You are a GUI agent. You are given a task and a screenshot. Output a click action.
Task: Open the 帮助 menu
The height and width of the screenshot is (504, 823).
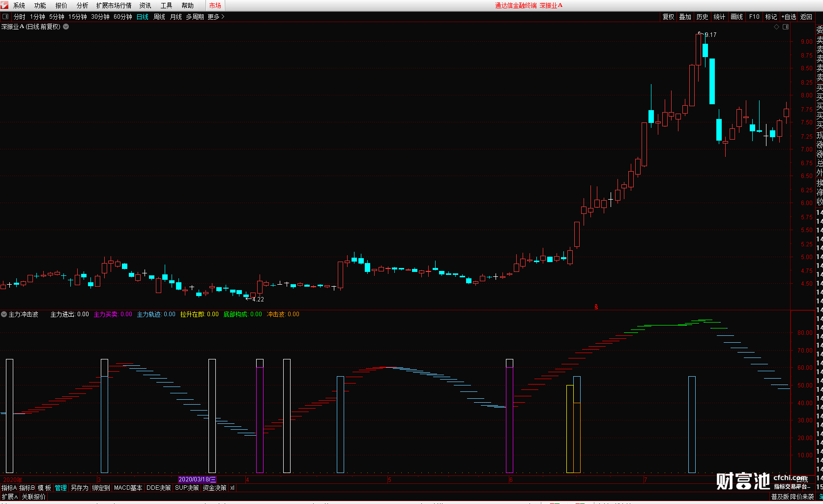(x=188, y=5)
